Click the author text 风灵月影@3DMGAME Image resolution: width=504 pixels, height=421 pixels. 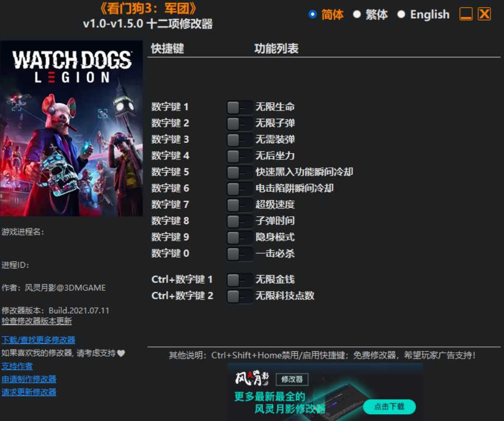65,288
